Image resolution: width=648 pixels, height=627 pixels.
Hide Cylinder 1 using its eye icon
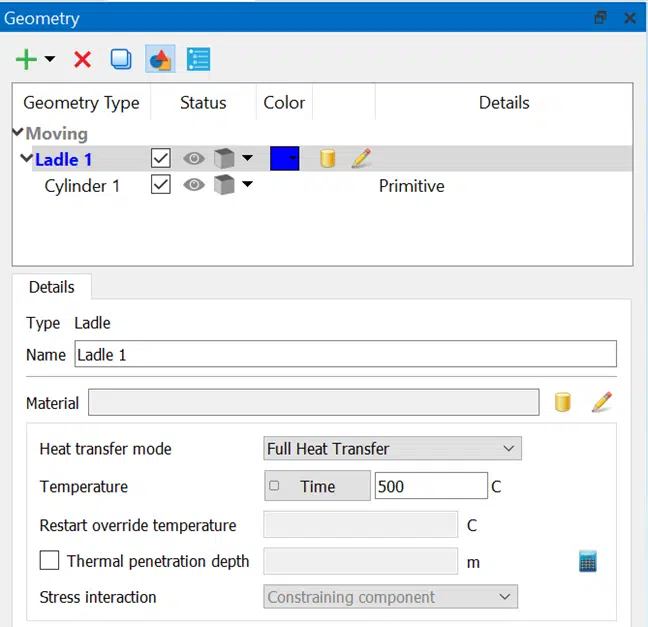(193, 186)
